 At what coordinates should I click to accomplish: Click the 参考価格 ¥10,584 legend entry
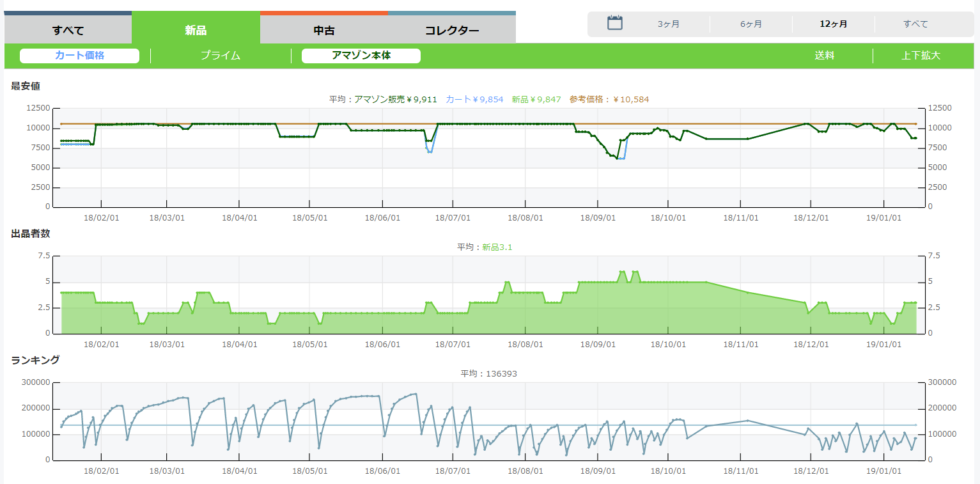tap(609, 99)
